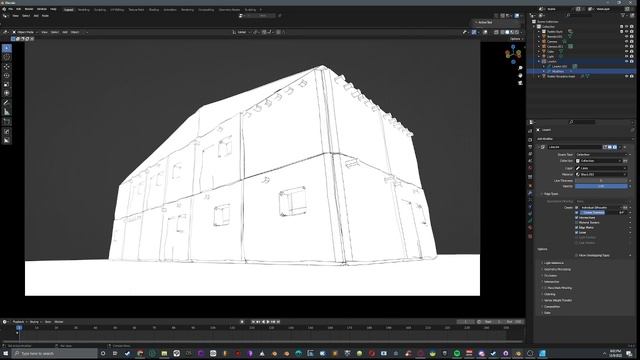Viewport: 640px width, 360px height.
Task: Toggle the Contour checkbox in Edge Types
Action: (x=577, y=207)
